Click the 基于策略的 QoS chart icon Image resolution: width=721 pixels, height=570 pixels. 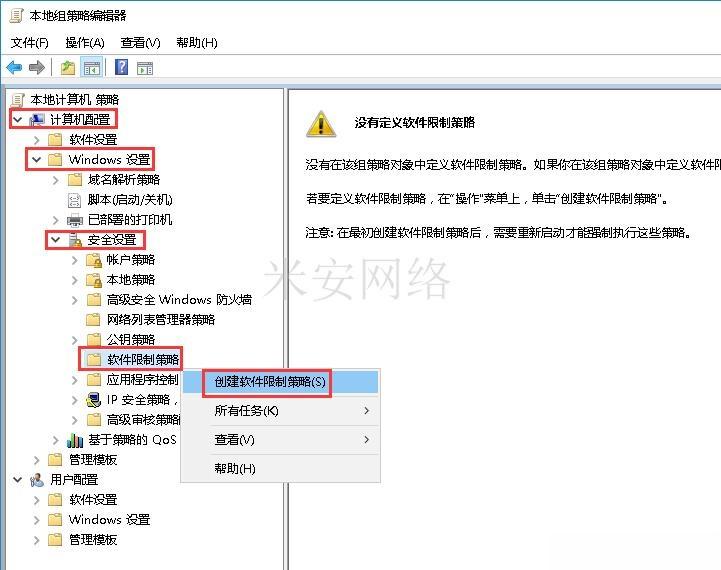74,440
